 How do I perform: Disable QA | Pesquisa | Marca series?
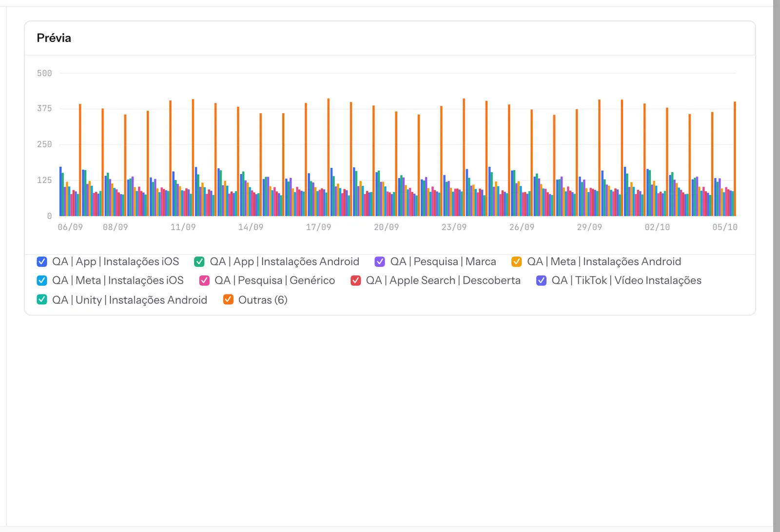click(380, 262)
